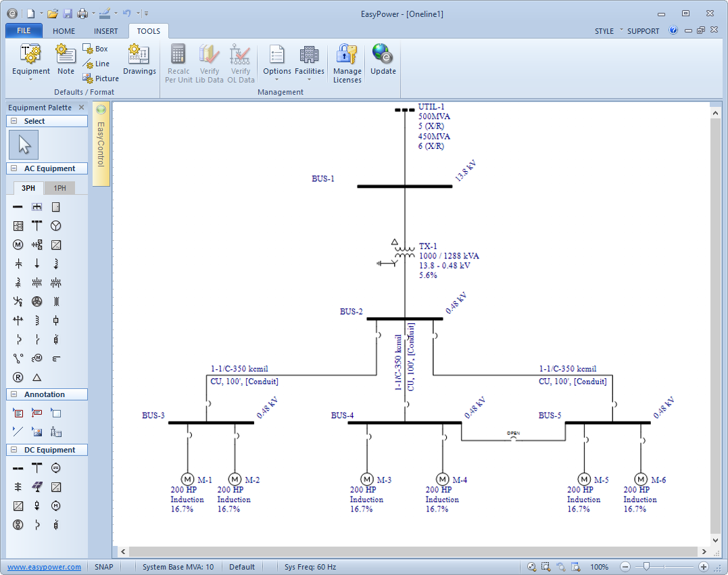Open the www.easypower.com link
Viewport: 728px width, 575px height.
tap(45, 567)
